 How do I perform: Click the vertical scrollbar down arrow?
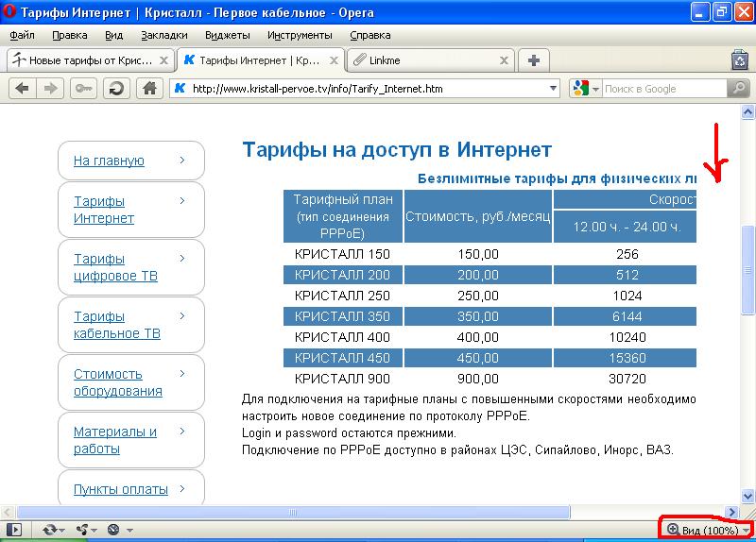click(747, 496)
